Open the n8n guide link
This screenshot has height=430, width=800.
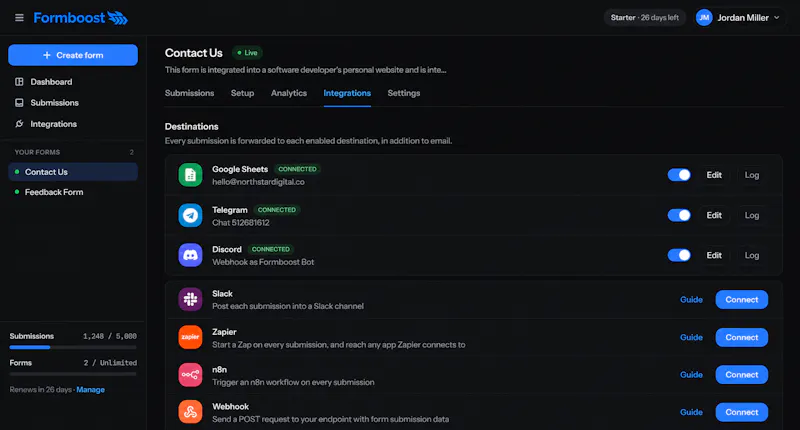(x=691, y=374)
